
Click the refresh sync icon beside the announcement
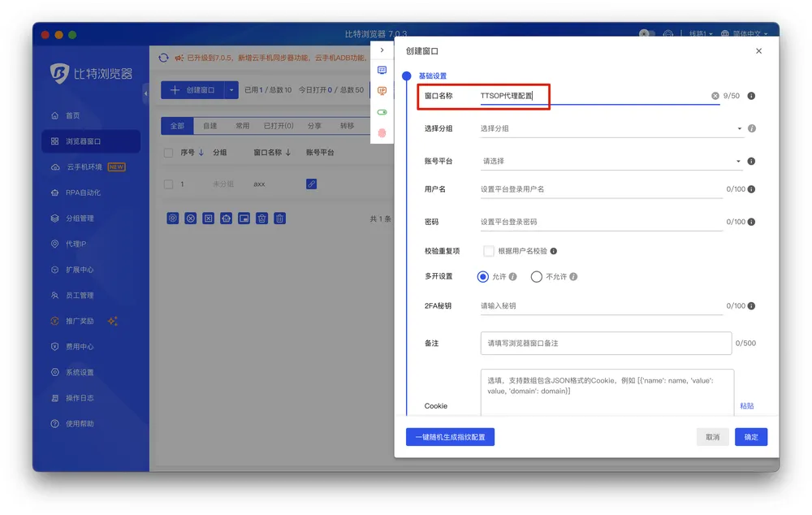coord(164,58)
